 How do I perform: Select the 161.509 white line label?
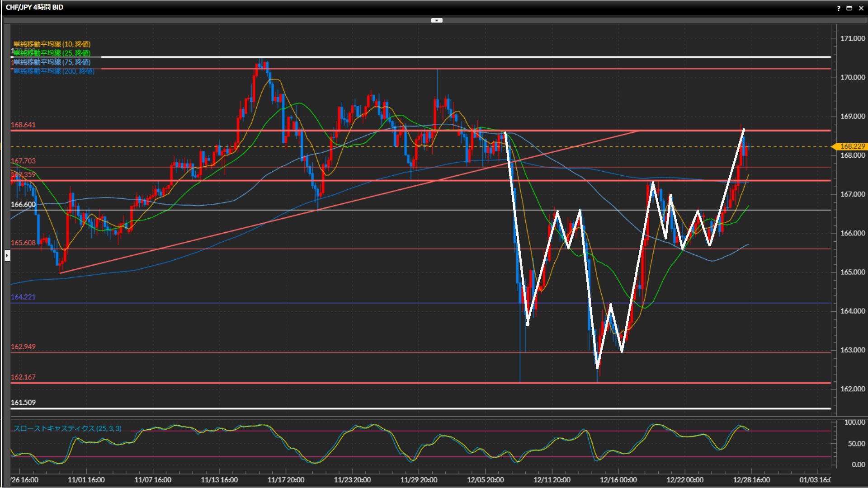point(23,402)
